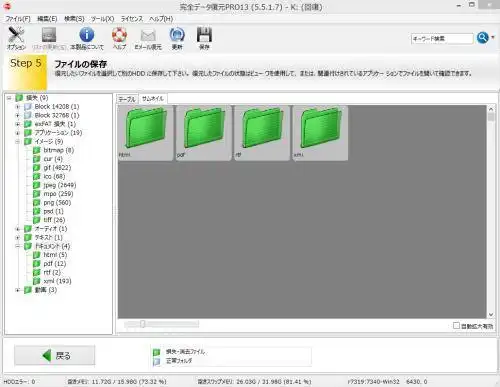This screenshot has height=387, width=500.
Task: Click the thumbnail pane scroll-up arrow
Action: pos(491,109)
